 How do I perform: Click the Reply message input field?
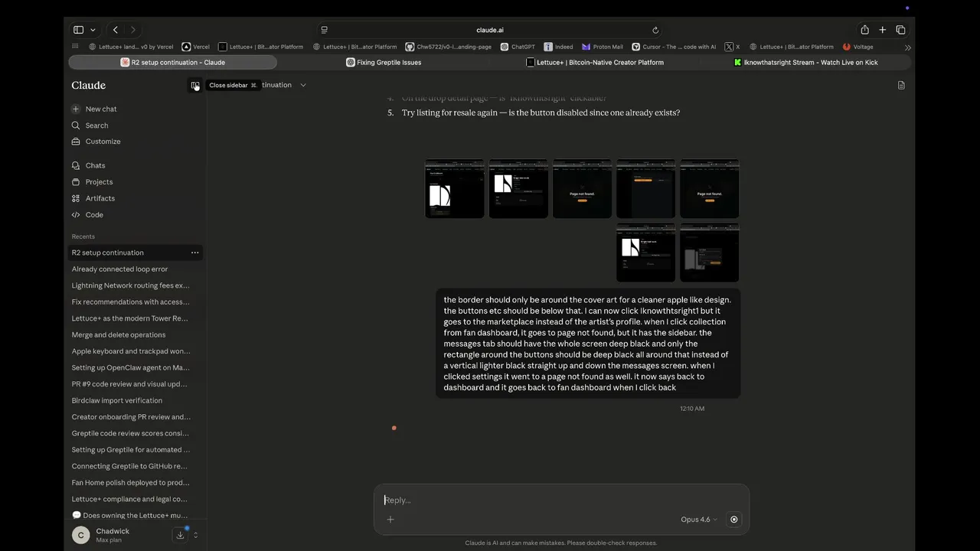click(x=560, y=500)
